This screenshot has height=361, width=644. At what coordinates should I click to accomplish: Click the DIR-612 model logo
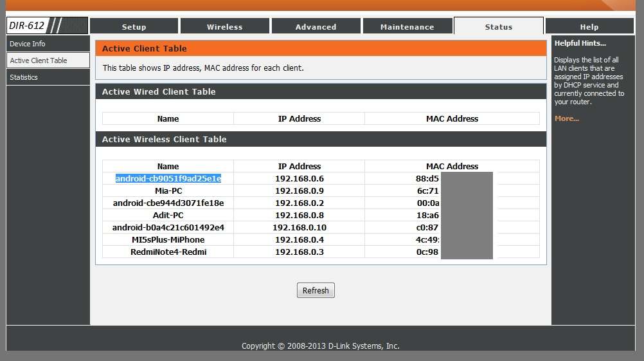pyautogui.click(x=27, y=26)
